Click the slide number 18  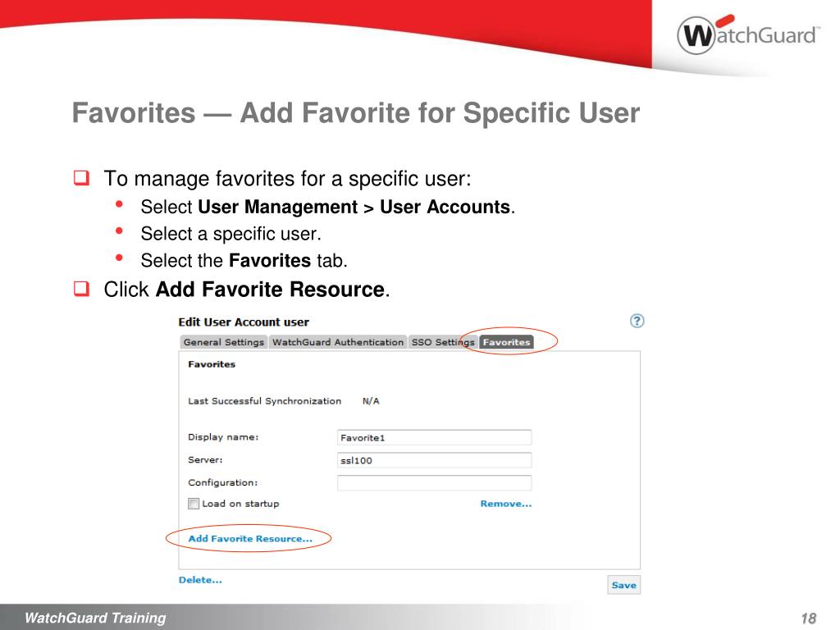pyautogui.click(x=809, y=619)
